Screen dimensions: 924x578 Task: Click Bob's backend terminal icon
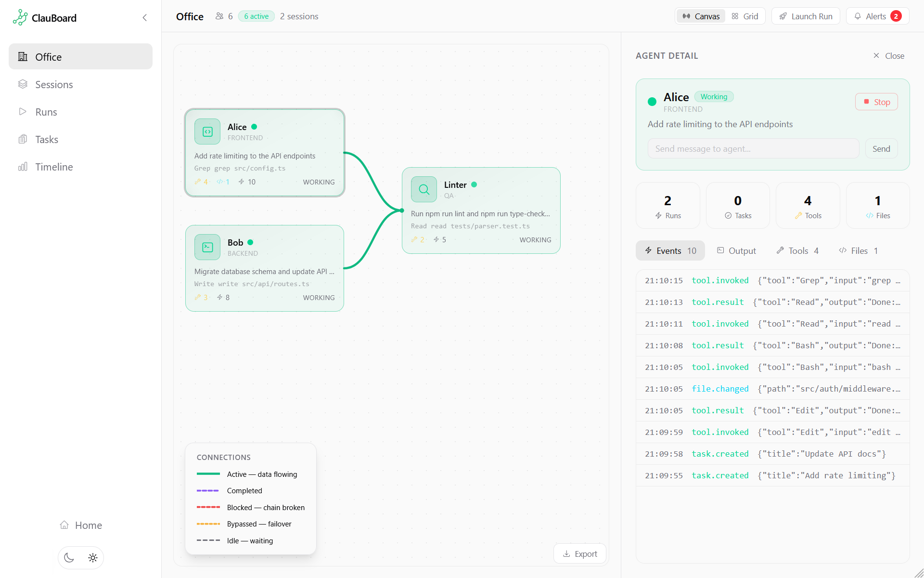[207, 247]
